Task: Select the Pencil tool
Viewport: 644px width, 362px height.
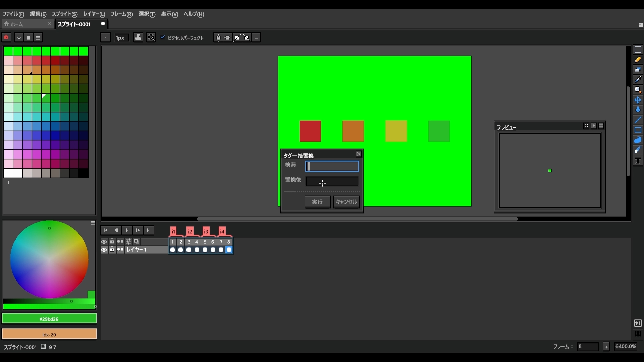Action: [x=638, y=59]
